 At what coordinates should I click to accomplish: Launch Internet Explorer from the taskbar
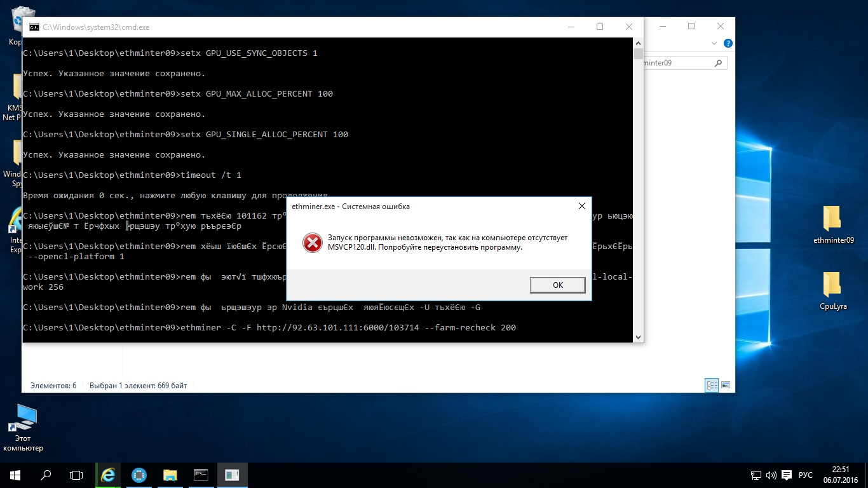click(x=109, y=475)
